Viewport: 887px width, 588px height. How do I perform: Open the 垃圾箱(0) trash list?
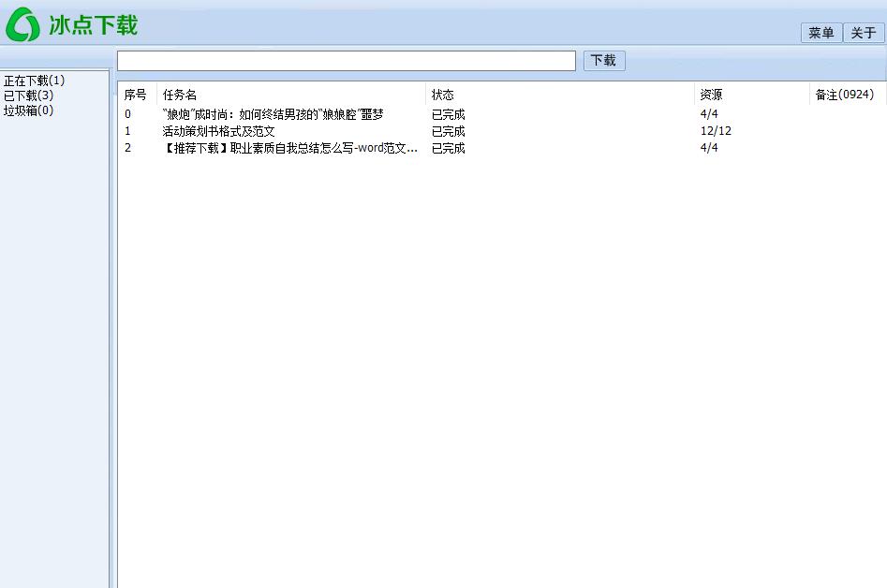click(x=28, y=110)
